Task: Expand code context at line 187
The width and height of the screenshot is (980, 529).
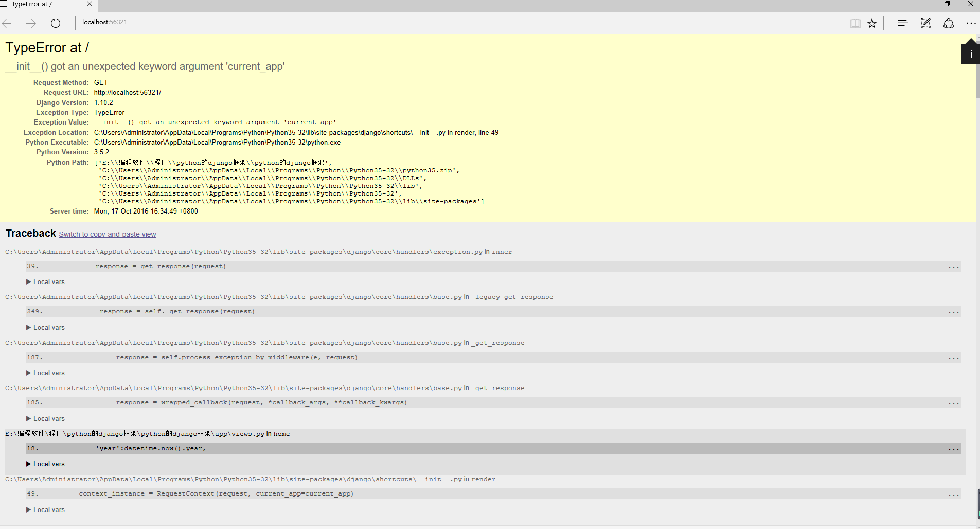Action: click(x=954, y=358)
